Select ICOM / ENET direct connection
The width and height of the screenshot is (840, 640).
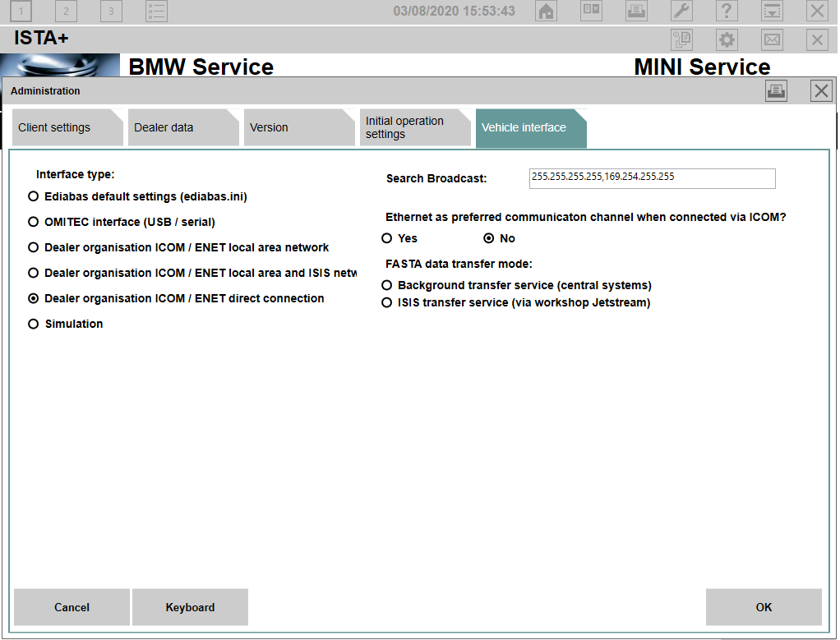point(176,298)
